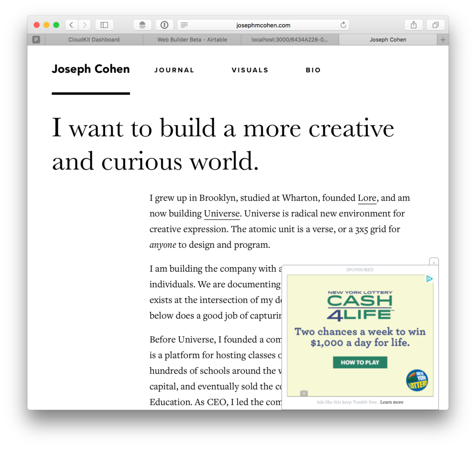
Task: Switch to the localhost:3000 tab
Action: 290,40
